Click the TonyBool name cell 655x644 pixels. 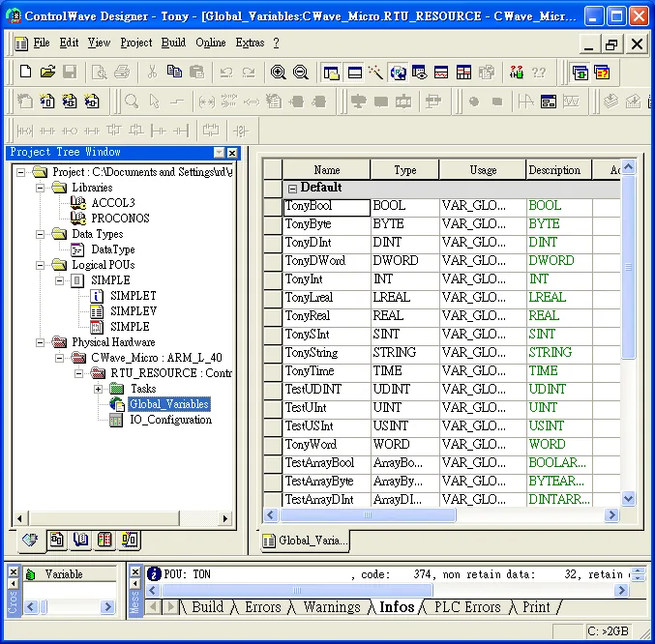(x=326, y=206)
